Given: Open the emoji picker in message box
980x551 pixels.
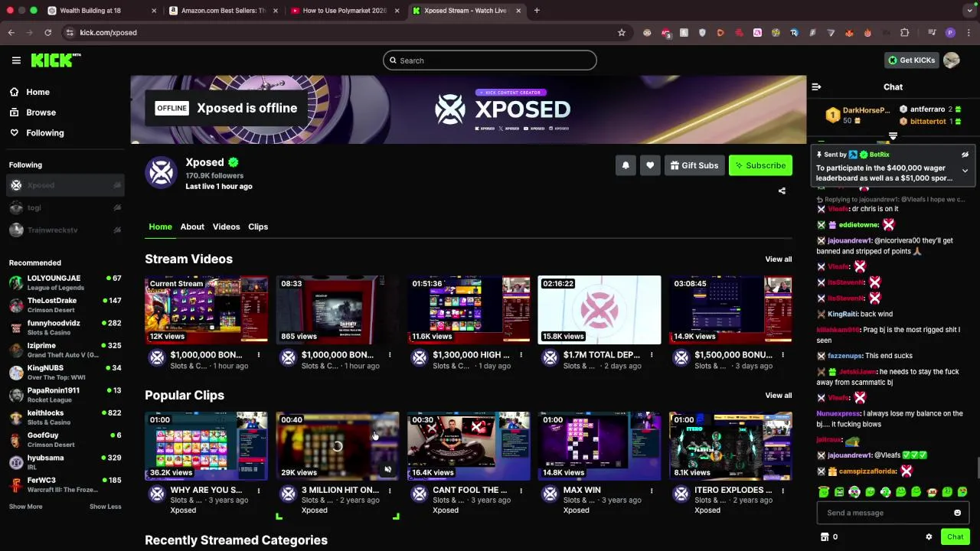Looking at the screenshot, I should click(957, 513).
